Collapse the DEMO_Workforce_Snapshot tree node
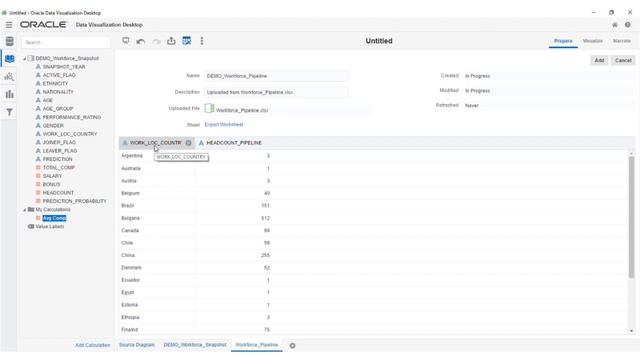 pyautogui.click(x=24, y=59)
